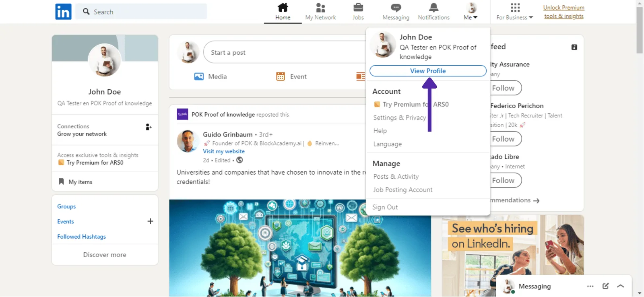Screen dimensions: 644x297
Task: Click the Write article icon
Action: tap(361, 76)
